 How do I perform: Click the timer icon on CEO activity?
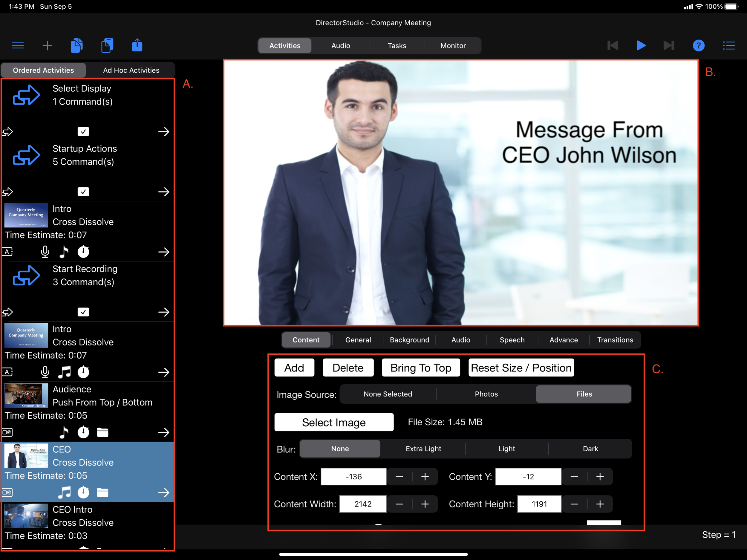pyautogui.click(x=83, y=492)
